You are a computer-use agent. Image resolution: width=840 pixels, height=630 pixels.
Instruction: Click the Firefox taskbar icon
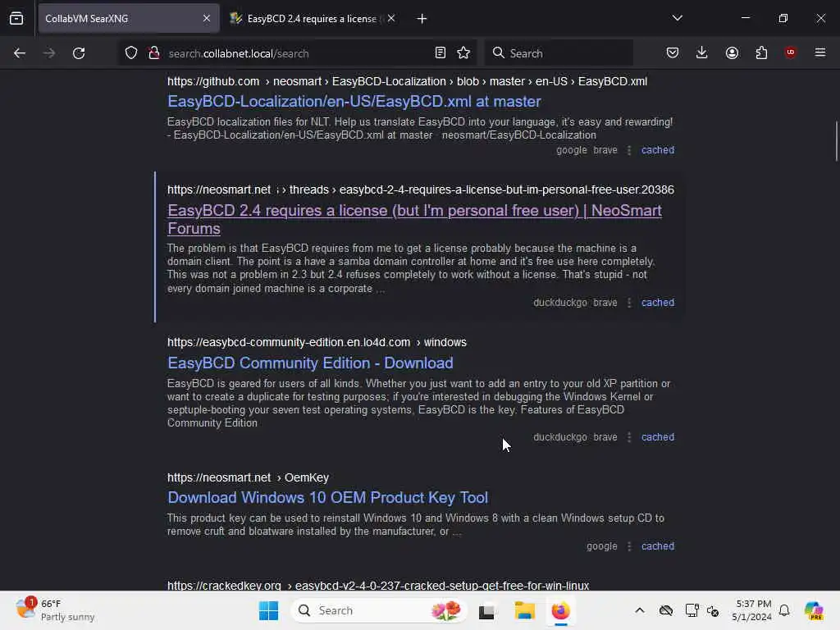(x=560, y=610)
